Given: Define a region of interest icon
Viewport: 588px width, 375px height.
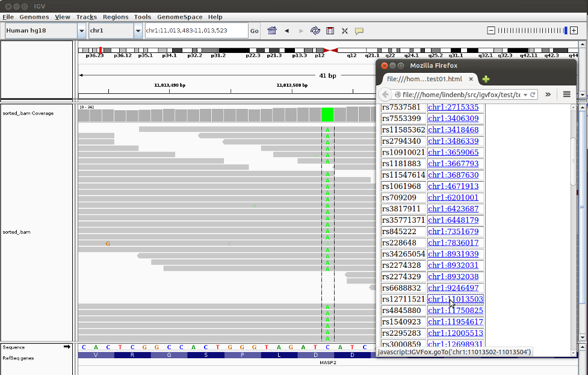Looking at the screenshot, I should click(x=330, y=31).
